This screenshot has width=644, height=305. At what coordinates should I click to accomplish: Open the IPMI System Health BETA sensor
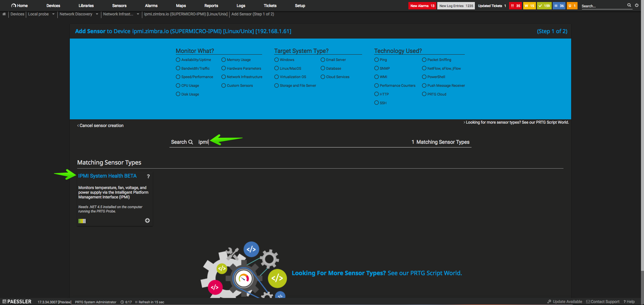click(107, 176)
